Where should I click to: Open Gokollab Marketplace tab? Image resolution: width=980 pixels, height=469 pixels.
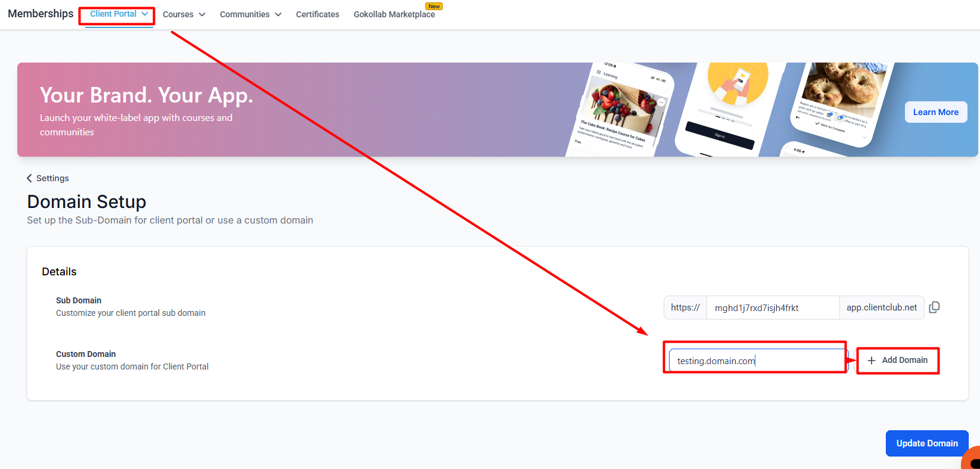click(x=394, y=14)
